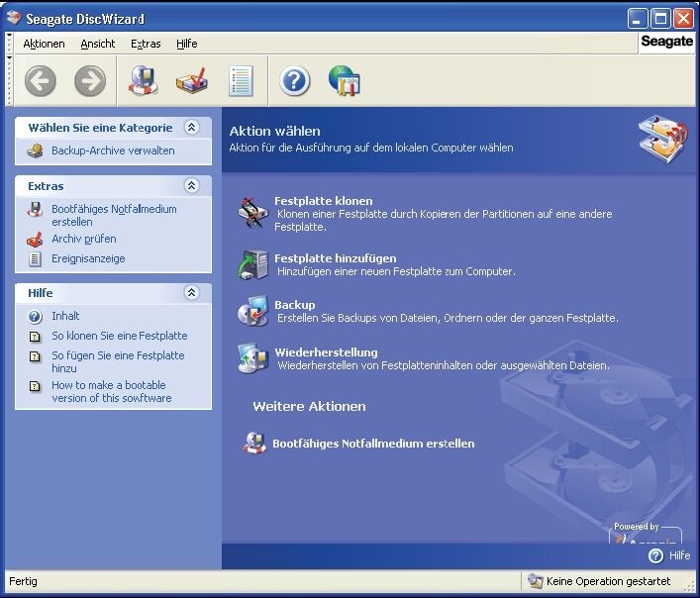Click the help page icon beside So klonen Sie
Image resolution: width=700 pixels, height=598 pixels.
click(x=35, y=337)
